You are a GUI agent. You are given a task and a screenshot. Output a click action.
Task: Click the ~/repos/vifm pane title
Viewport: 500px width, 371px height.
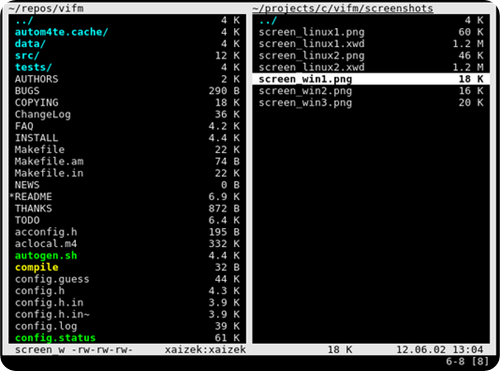(x=46, y=8)
